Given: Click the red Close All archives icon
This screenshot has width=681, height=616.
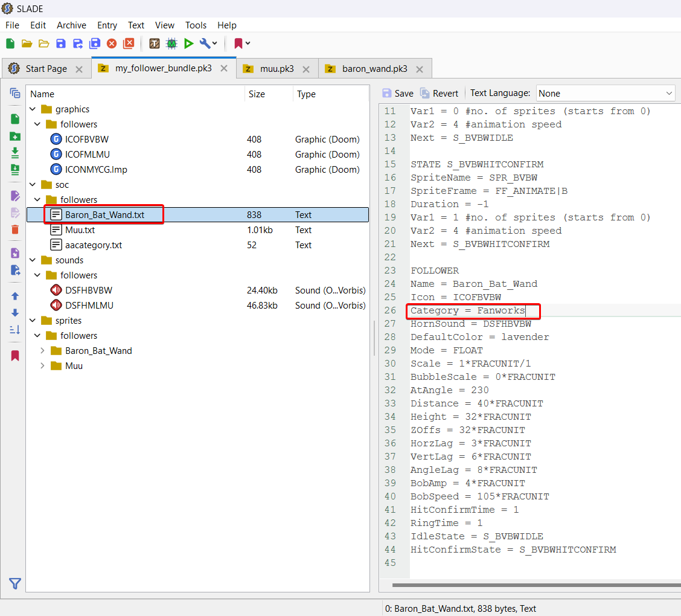Looking at the screenshot, I should click(x=129, y=43).
